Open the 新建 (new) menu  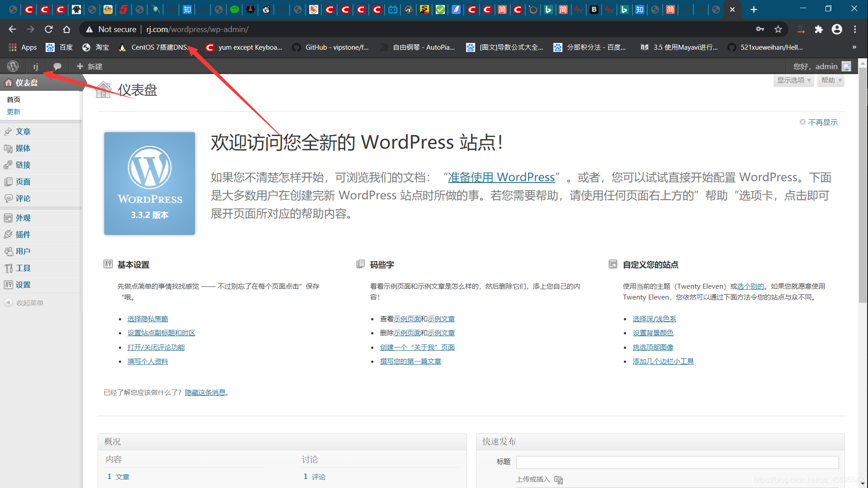[x=90, y=66]
